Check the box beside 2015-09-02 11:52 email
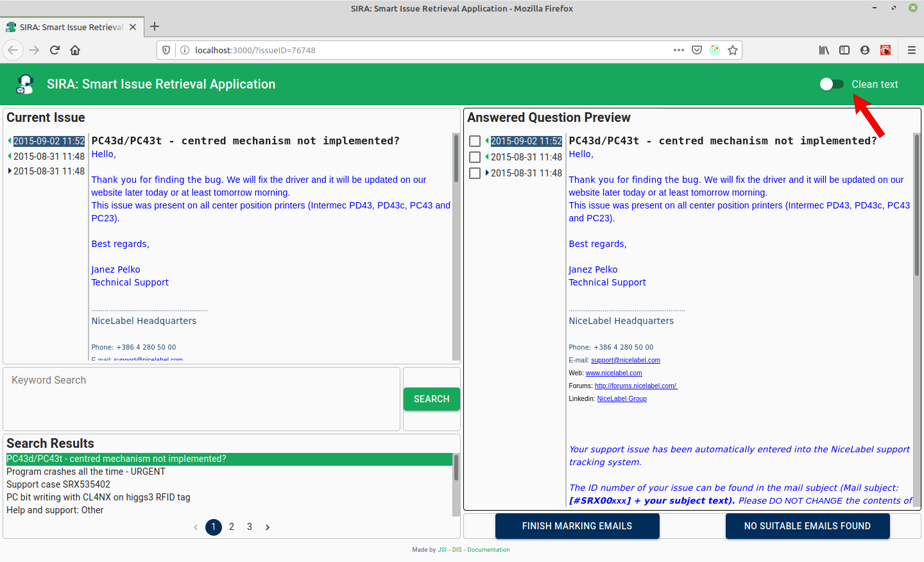The height and width of the screenshot is (562, 924). pyautogui.click(x=475, y=140)
